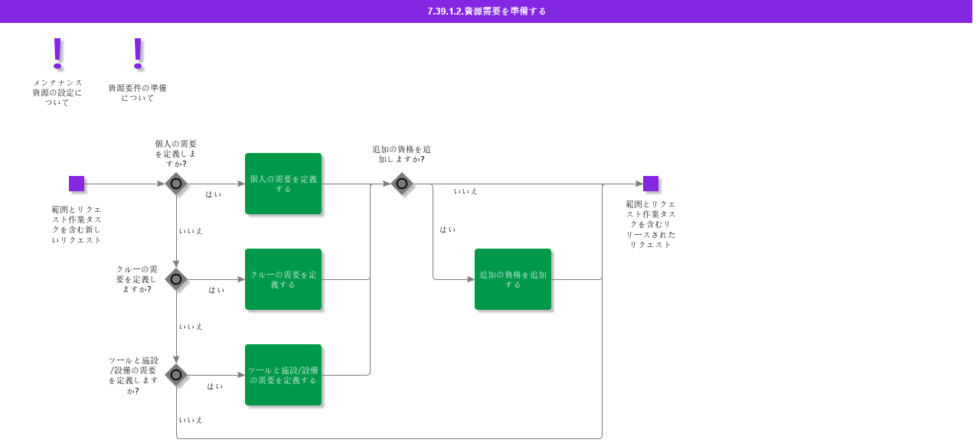
Task: Click the クルーの需要を定義しますか? gateway diamond
Action: click(176, 279)
